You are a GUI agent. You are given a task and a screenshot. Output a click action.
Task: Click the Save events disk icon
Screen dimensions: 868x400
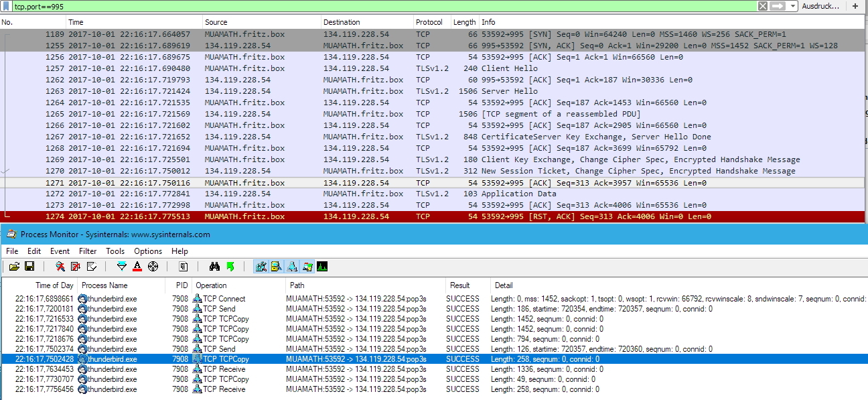click(x=29, y=267)
